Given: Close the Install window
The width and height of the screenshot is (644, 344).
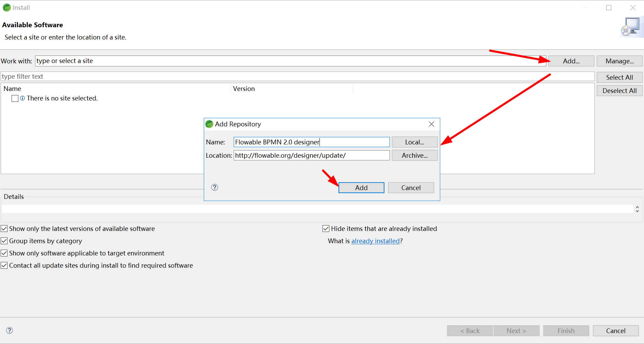Looking at the screenshot, I should [x=633, y=7].
